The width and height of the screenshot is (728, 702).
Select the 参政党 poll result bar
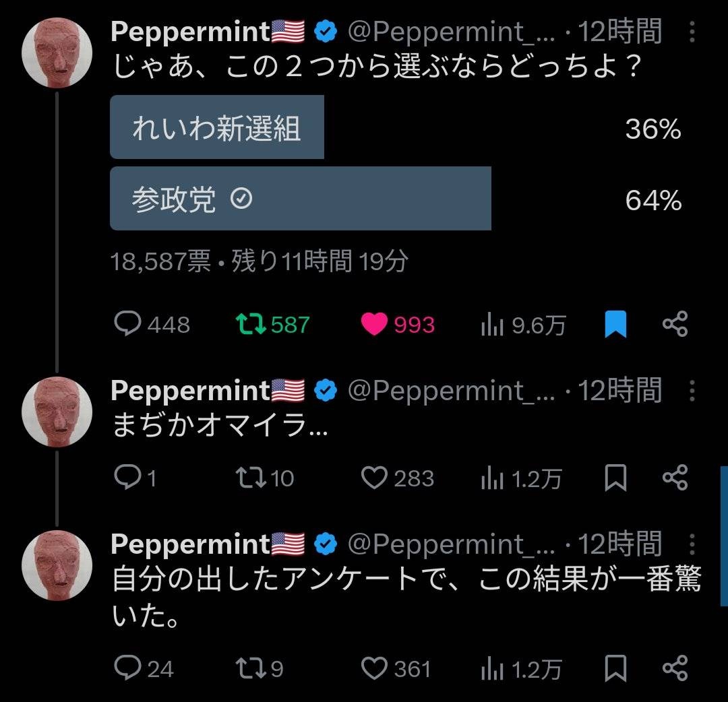tap(300, 199)
